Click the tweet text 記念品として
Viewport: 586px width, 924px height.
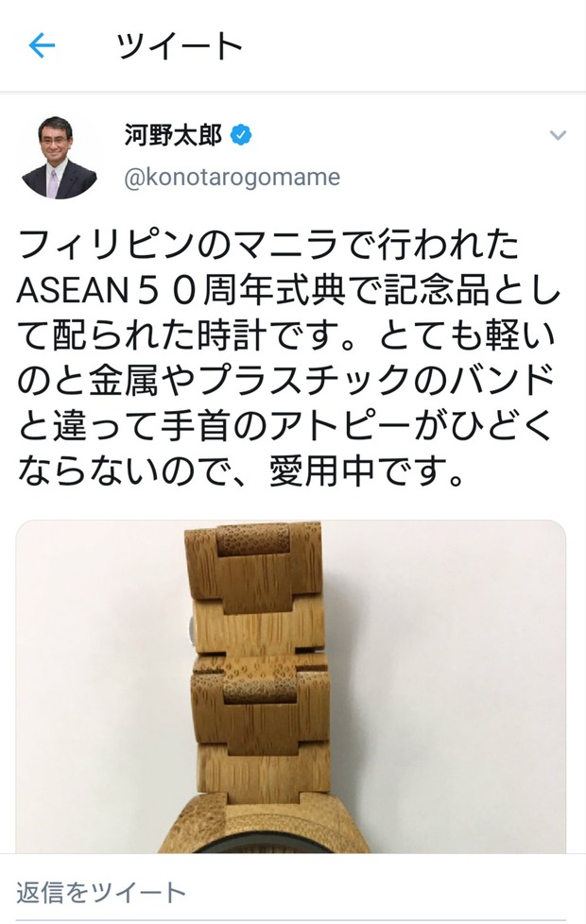(x=472, y=291)
